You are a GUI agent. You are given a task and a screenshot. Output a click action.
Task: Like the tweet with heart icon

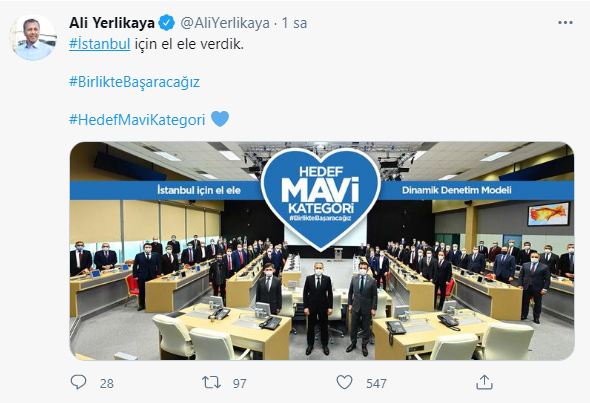pos(344,382)
